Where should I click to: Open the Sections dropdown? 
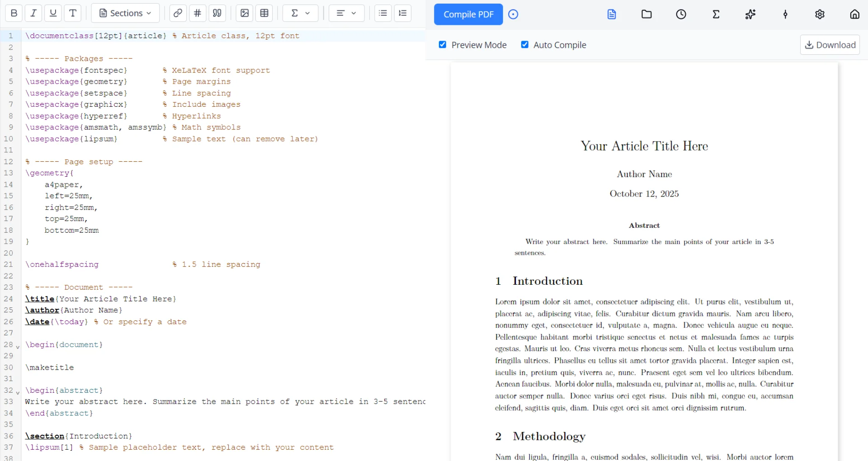point(125,13)
